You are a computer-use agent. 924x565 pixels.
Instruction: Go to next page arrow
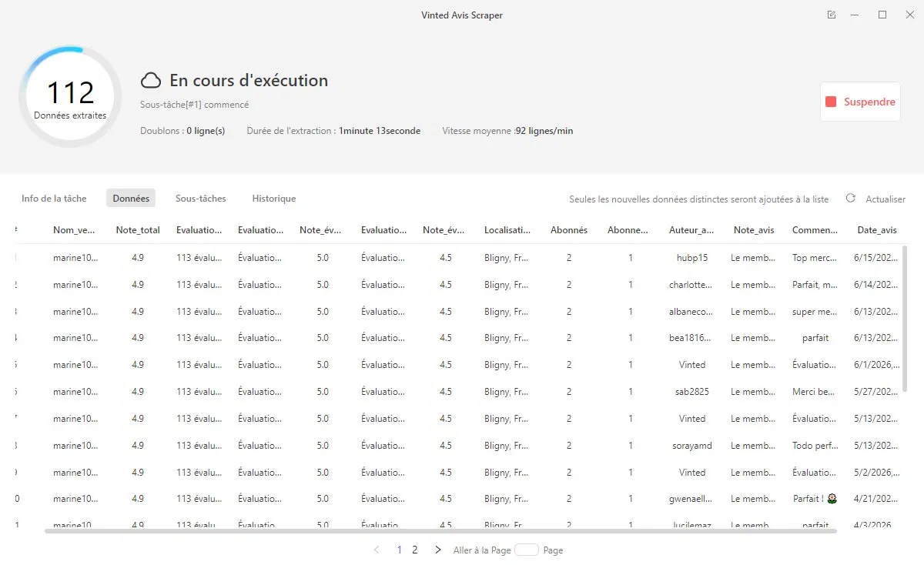[438, 550]
